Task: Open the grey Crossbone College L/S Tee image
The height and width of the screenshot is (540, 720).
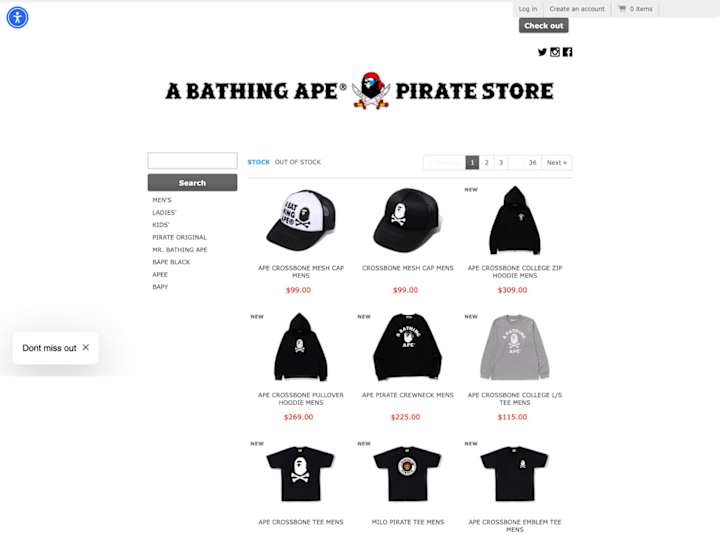Action: tap(515, 347)
